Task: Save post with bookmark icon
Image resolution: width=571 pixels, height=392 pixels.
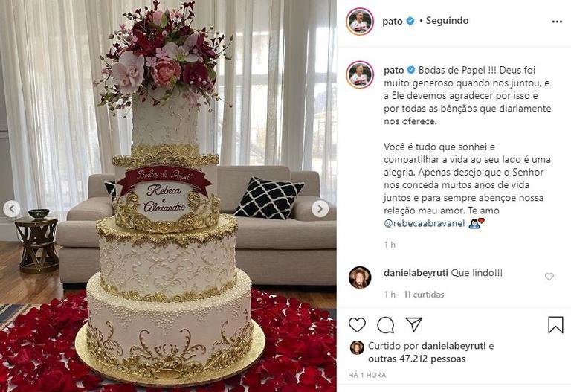Action: coord(555,324)
